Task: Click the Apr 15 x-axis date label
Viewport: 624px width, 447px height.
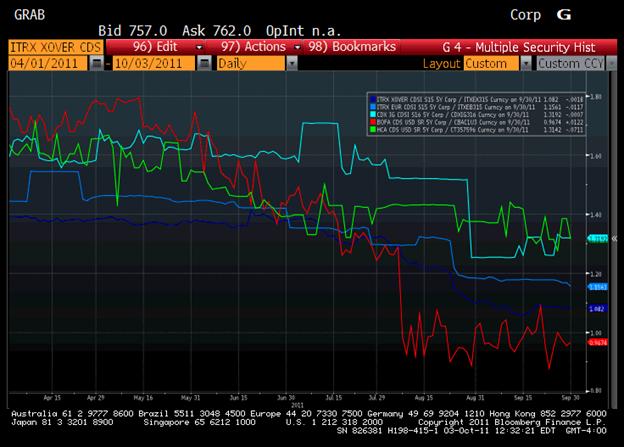Action: (52, 398)
